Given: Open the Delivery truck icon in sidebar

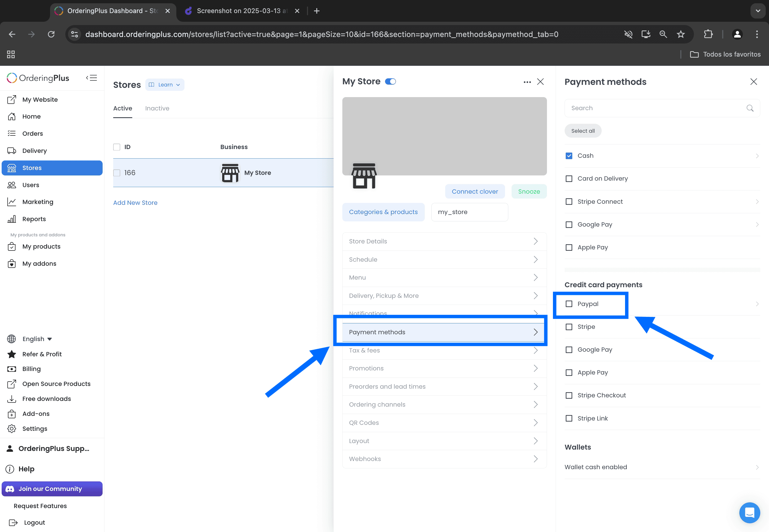Looking at the screenshot, I should pyautogui.click(x=12, y=151).
